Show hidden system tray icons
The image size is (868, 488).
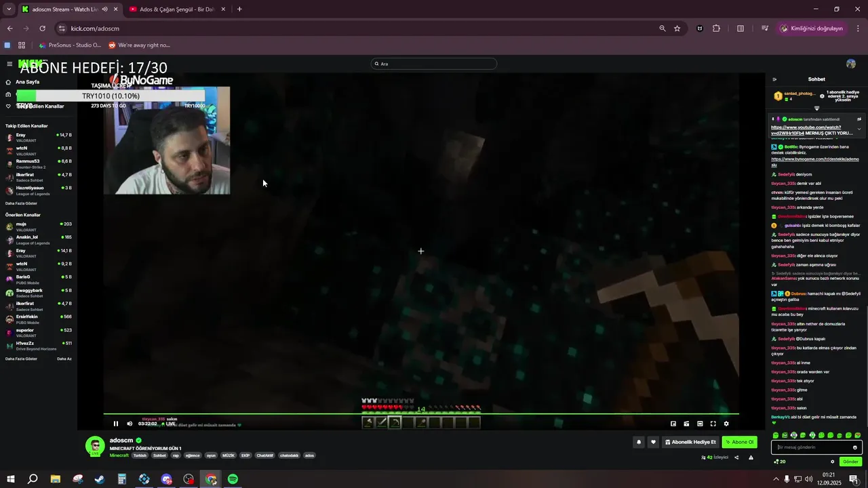[776, 479]
